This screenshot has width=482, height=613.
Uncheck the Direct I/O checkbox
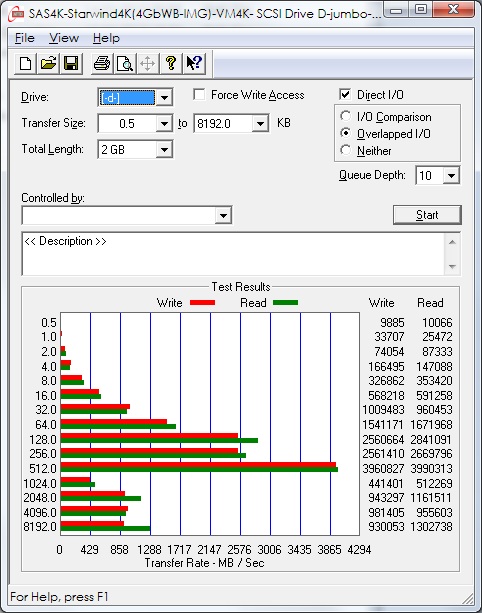click(345, 95)
